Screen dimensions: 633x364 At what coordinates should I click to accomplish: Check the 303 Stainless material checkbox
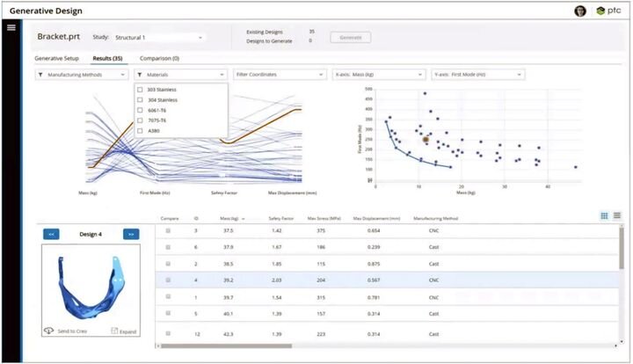(141, 90)
